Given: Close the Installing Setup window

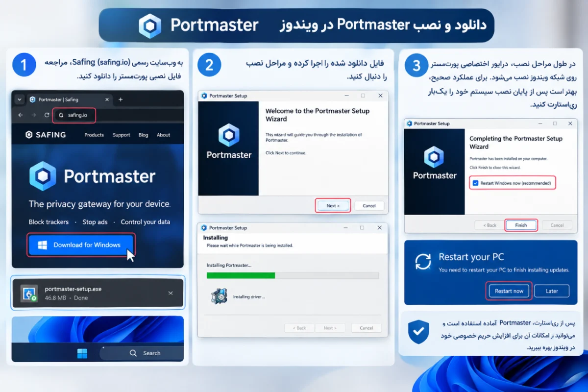Looking at the screenshot, I should click(x=379, y=228).
